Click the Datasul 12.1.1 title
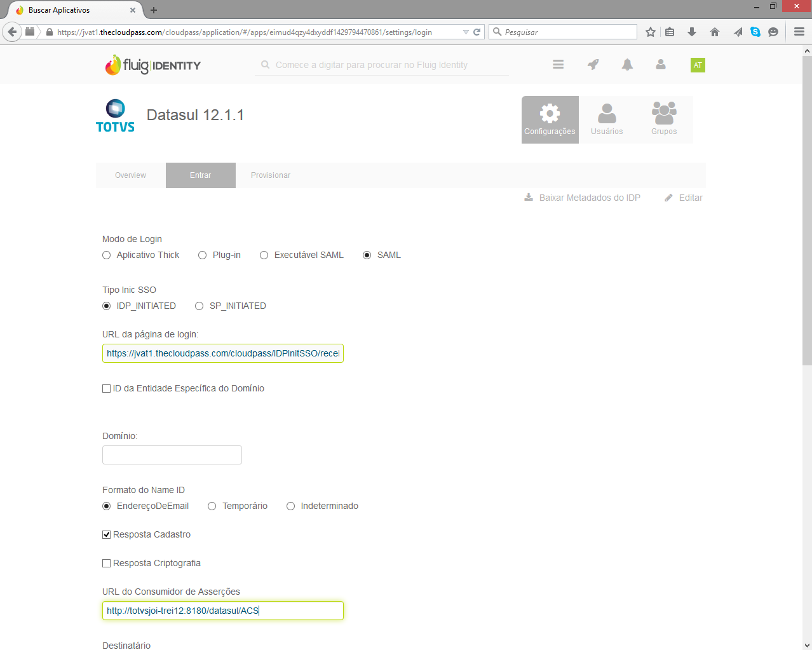 [195, 115]
